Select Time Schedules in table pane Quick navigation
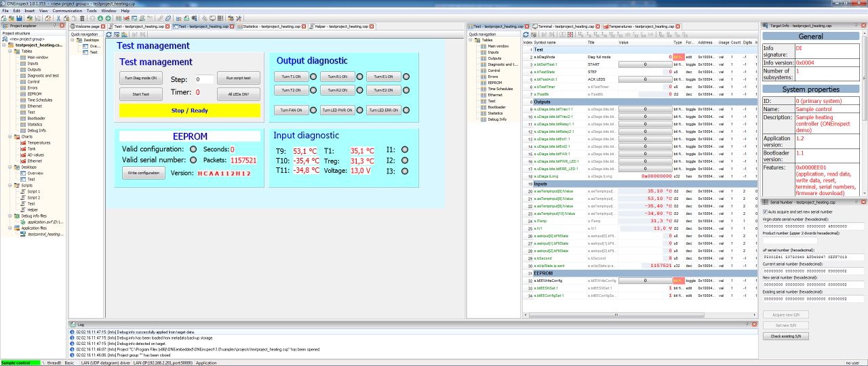 [x=500, y=89]
